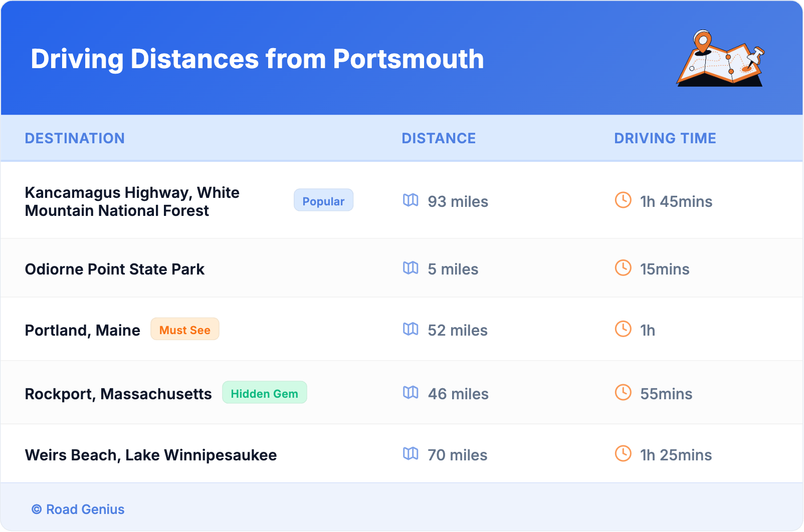Click the map icon beside 93 miles

[411, 200]
